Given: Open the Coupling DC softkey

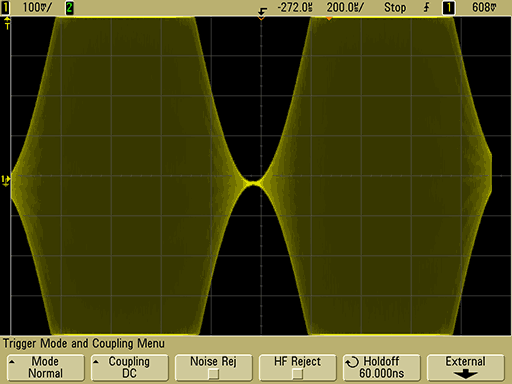Looking at the screenshot, I should click(129, 367).
